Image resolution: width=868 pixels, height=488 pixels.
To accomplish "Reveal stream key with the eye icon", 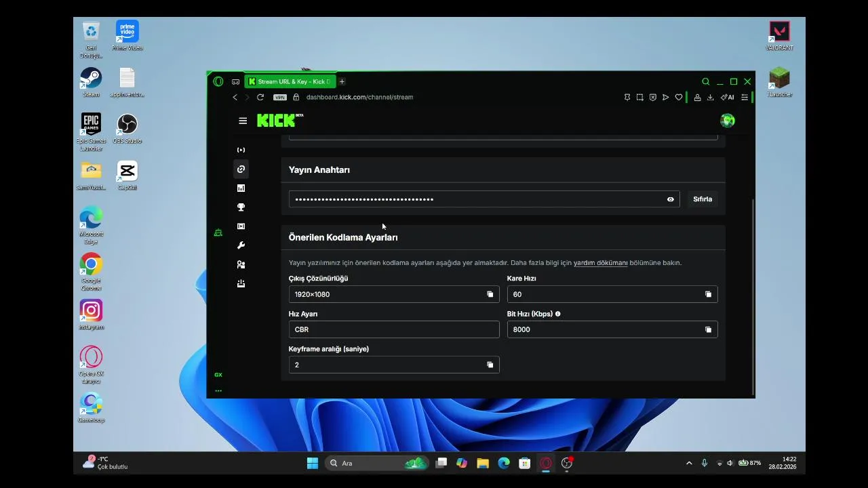I will (x=671, y=199).
